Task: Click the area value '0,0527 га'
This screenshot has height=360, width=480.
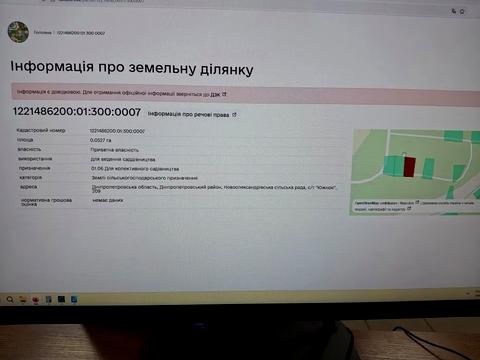Action: pyautogui.click(x=101, y=140)
